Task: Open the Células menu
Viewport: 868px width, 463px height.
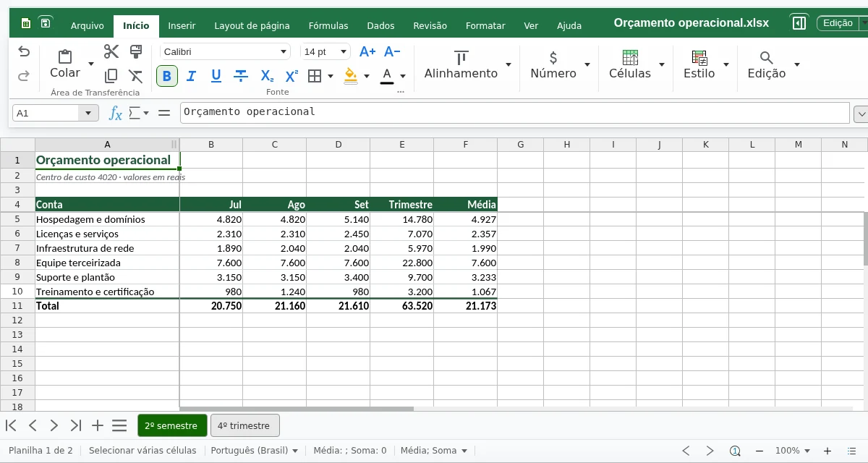Action: pyautogui.click(x=637, y=64)
